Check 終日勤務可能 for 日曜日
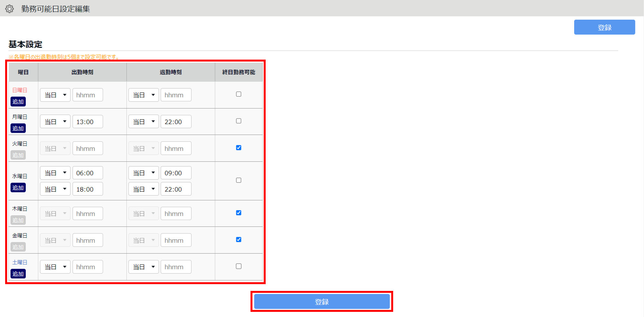Viewport: 644px width, 317px height. (239, 94)
